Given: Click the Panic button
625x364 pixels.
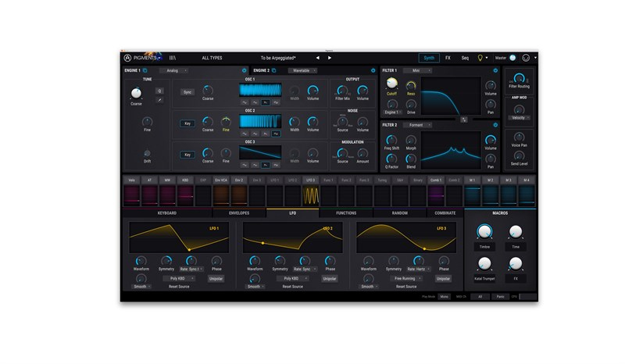Looking at the screenshot, I should point(500,297).
